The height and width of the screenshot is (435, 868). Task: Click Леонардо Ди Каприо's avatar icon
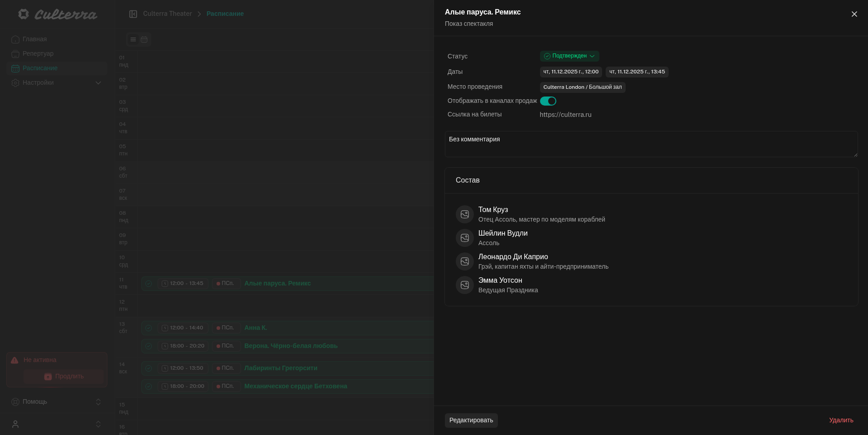(464, 261)
